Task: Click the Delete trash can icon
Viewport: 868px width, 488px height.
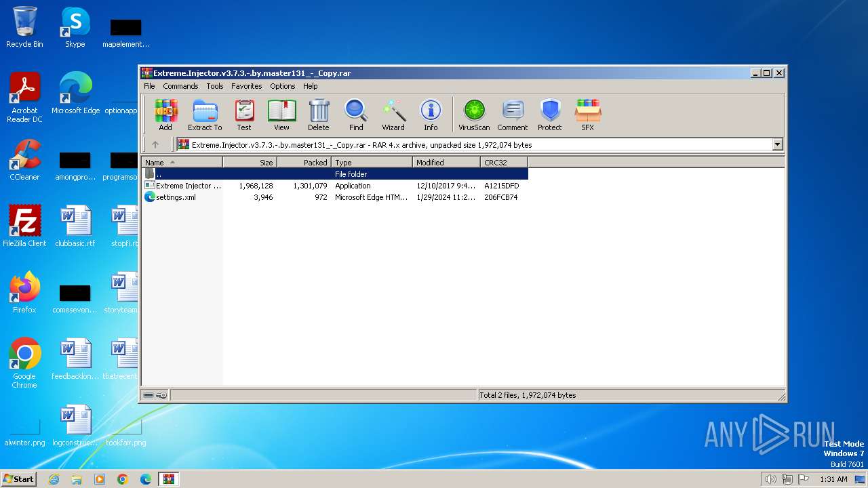Action: [319, 115]
